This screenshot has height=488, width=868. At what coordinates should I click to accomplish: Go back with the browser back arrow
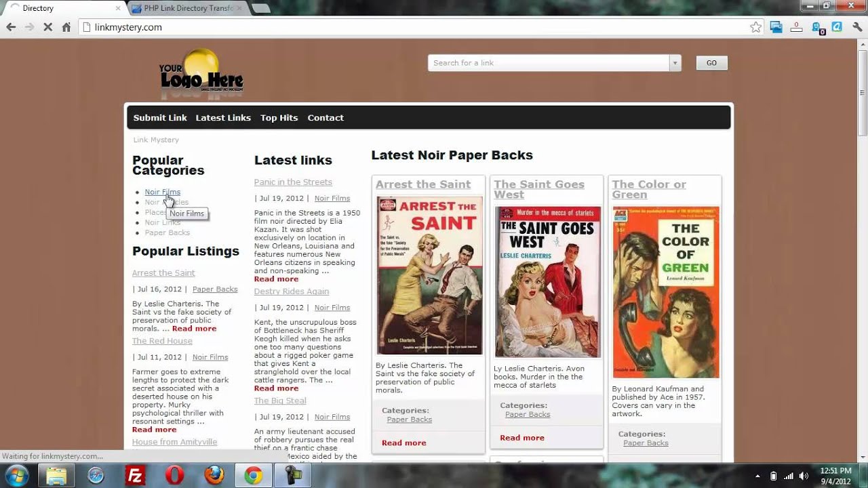11,27
